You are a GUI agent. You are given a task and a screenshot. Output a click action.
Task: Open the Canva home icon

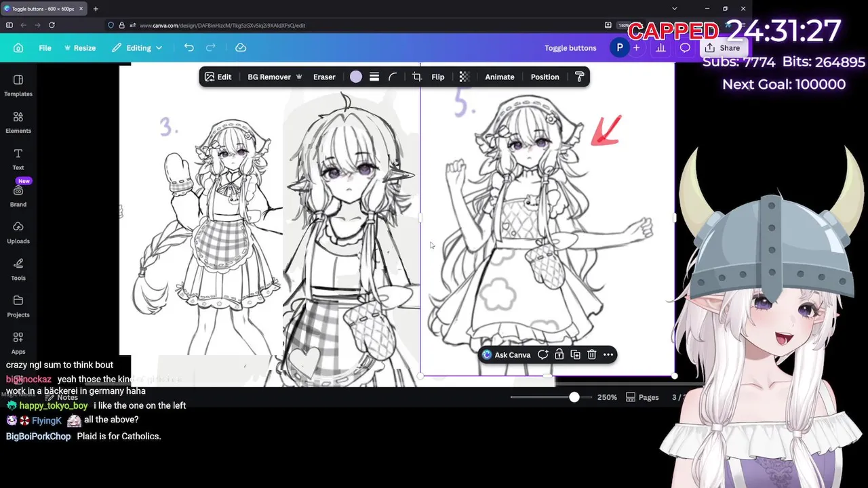coord(18,48)
